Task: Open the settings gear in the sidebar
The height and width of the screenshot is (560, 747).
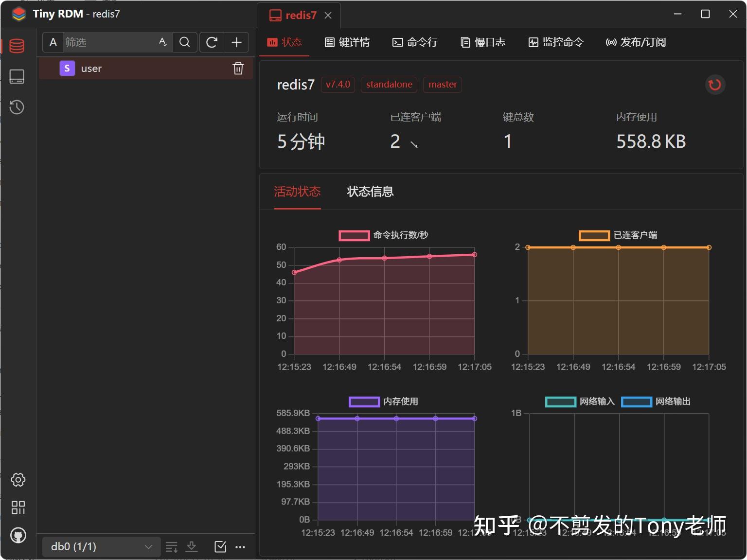Action: [x=18, y=480]
